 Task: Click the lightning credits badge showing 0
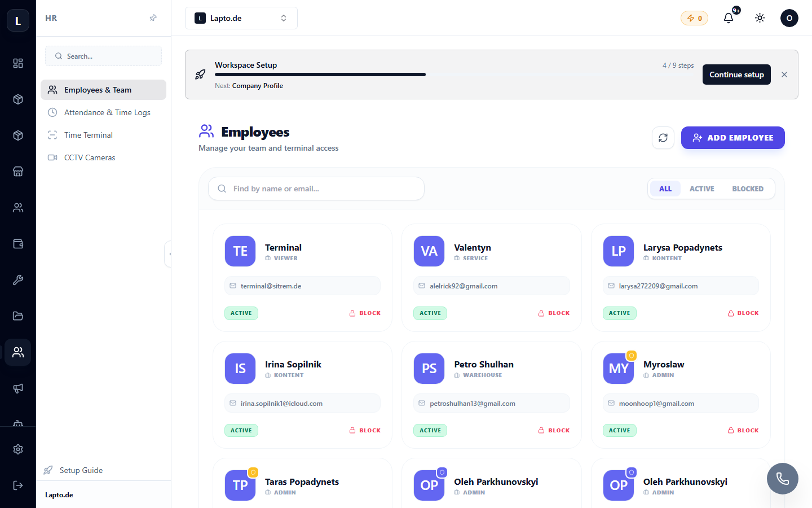[x=694, y=18]
